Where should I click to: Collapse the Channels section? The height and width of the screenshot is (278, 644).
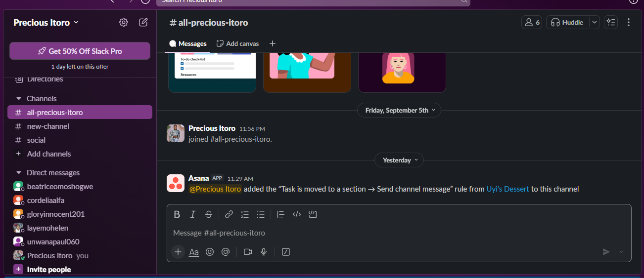coord(18,99)
